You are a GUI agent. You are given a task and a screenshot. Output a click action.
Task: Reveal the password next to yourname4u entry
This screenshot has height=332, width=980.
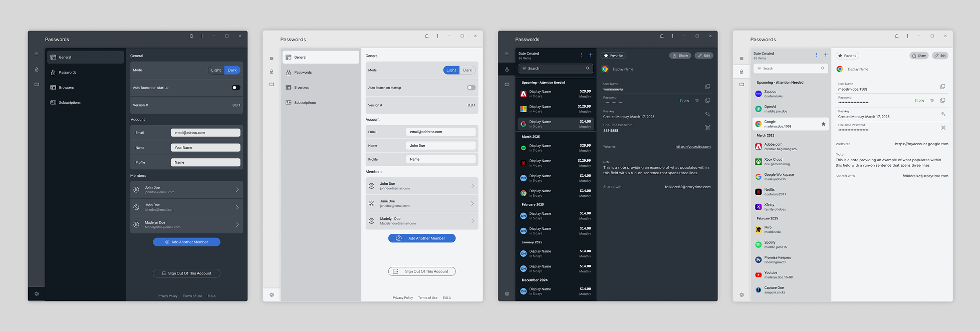tap(696, 101)
